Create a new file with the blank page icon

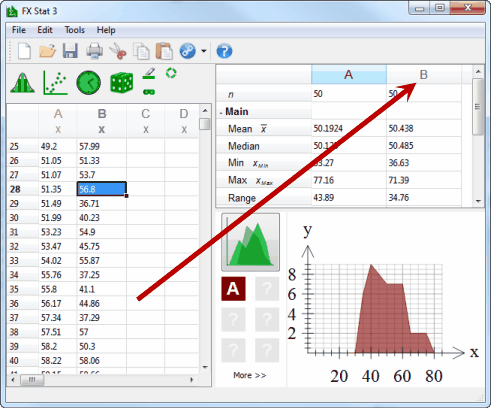tap(24, 51)
